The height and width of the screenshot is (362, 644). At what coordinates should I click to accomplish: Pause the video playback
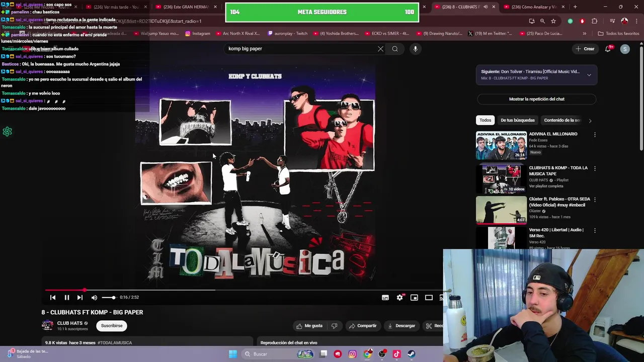coord(66,298)
